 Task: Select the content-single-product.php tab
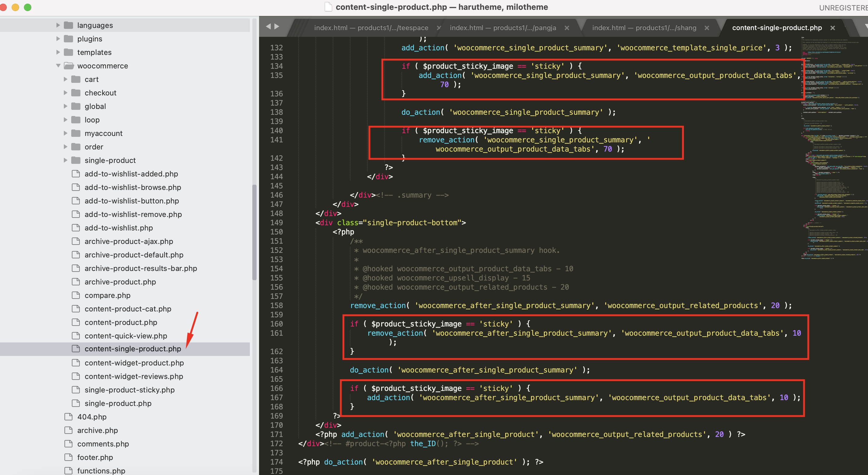[777, 28]
